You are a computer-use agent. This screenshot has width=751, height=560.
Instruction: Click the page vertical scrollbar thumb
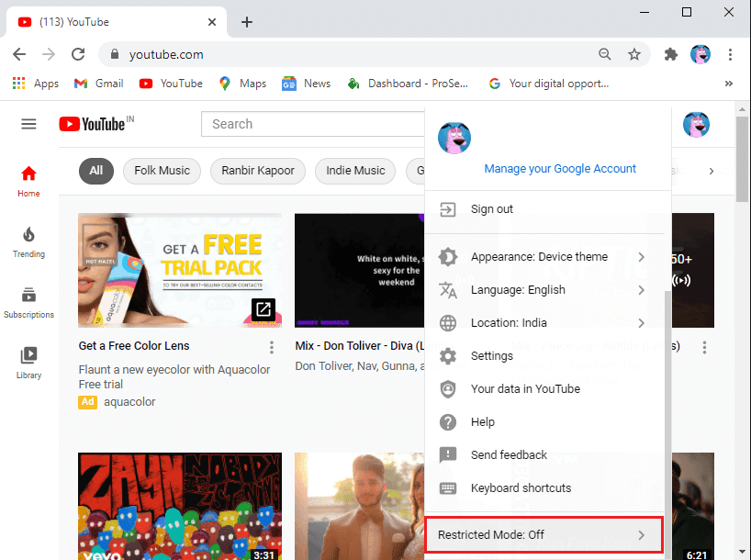(x=742, y=159)
